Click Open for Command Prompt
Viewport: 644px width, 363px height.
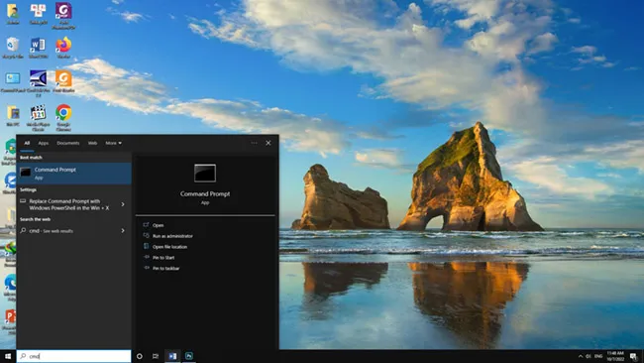[158, 225]
